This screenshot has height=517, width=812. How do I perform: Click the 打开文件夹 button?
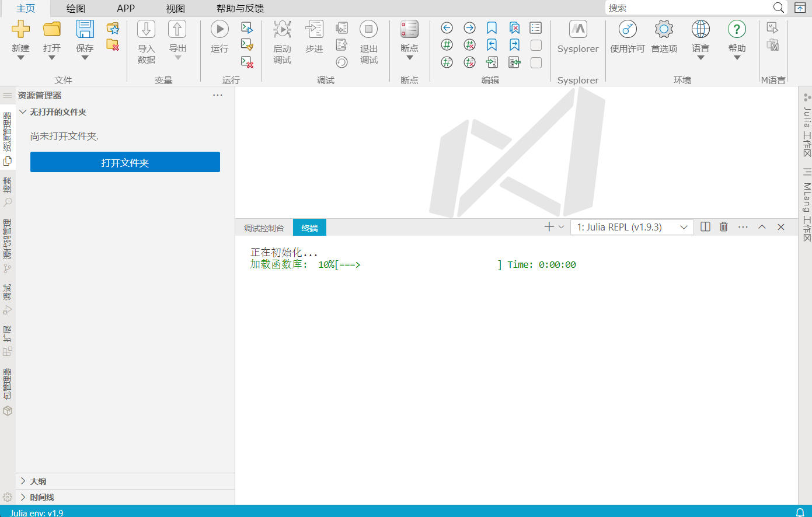click(125, 162)
